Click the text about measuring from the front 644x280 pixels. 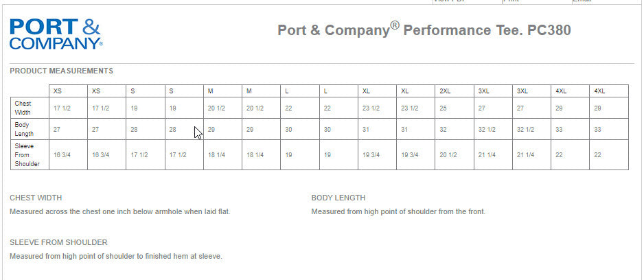(x=398, y=211)
